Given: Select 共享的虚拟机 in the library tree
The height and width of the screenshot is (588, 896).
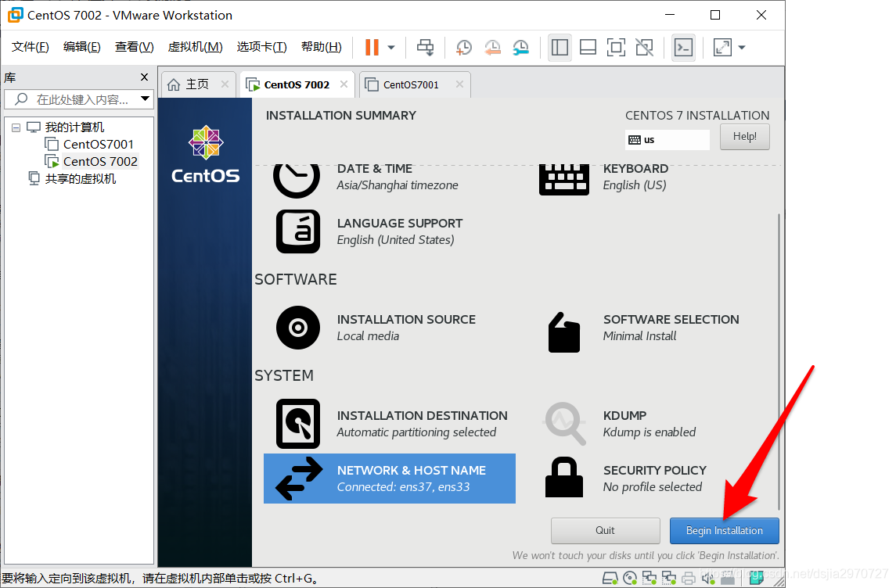Looking at the screenshot, I should point(80,179).
